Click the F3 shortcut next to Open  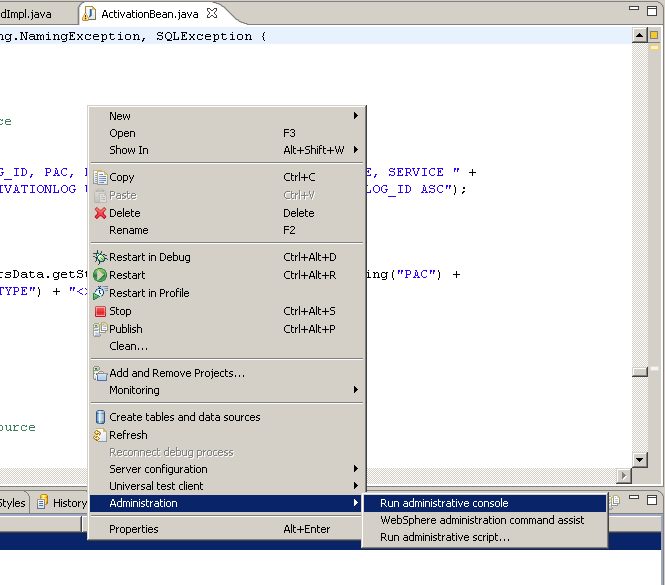pyautogui.click(x=289, y=133)
